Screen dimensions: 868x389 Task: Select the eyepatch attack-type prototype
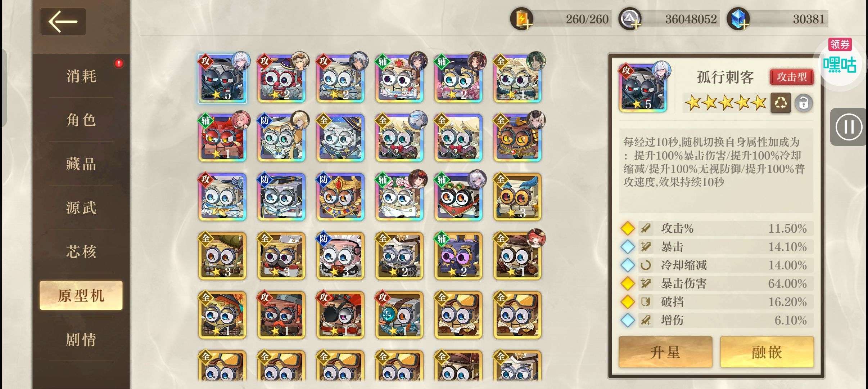[340, 315]
